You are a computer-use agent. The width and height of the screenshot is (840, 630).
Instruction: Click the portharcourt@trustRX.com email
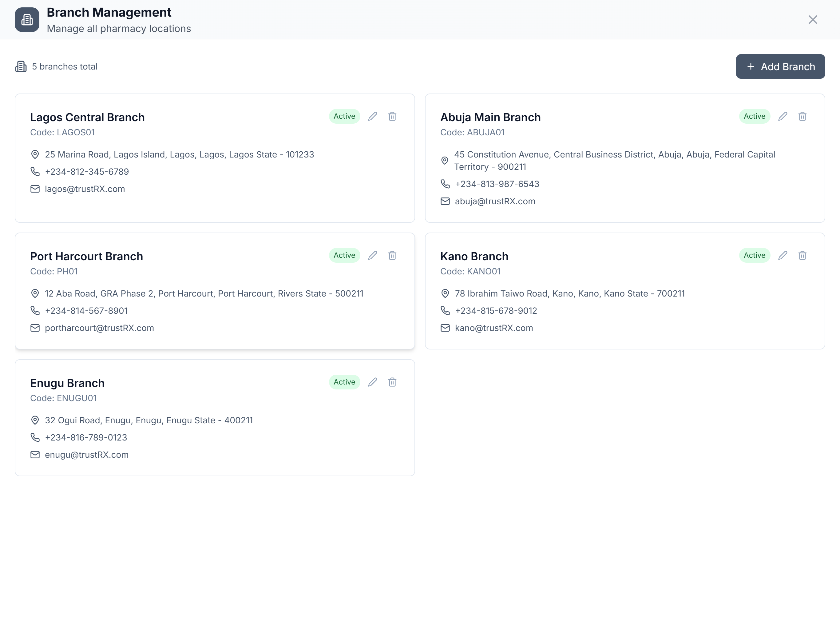tap(100, 328)
